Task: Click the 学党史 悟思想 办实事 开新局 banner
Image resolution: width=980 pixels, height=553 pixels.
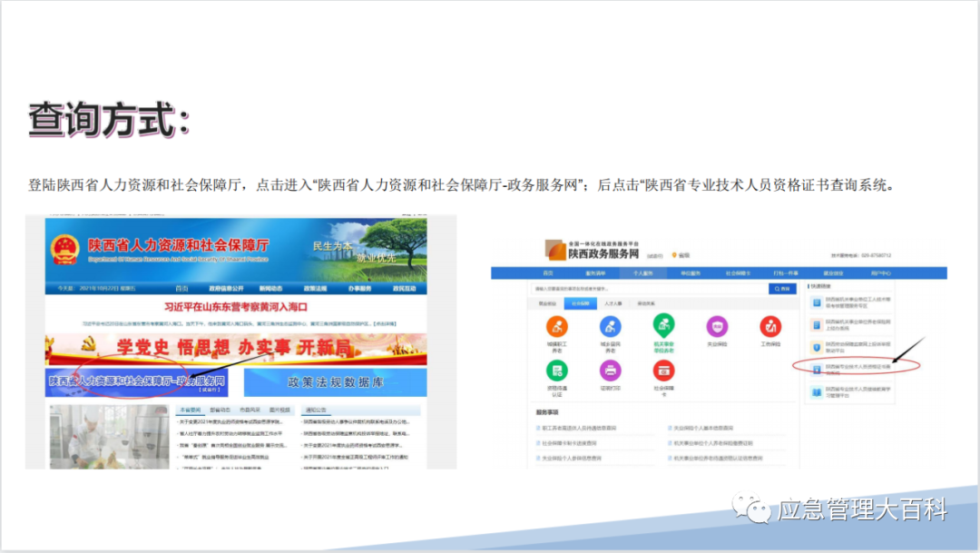Action: pyautogui.click(x=236, y=349)
